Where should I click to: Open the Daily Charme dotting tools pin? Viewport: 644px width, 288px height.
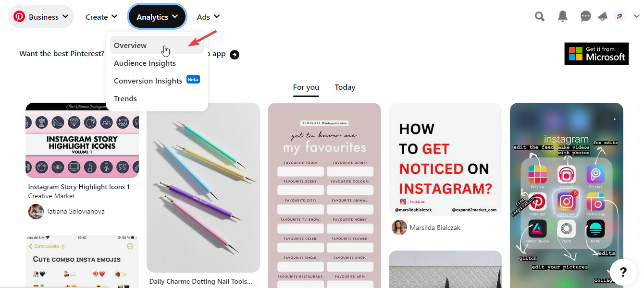coord(203,188)
